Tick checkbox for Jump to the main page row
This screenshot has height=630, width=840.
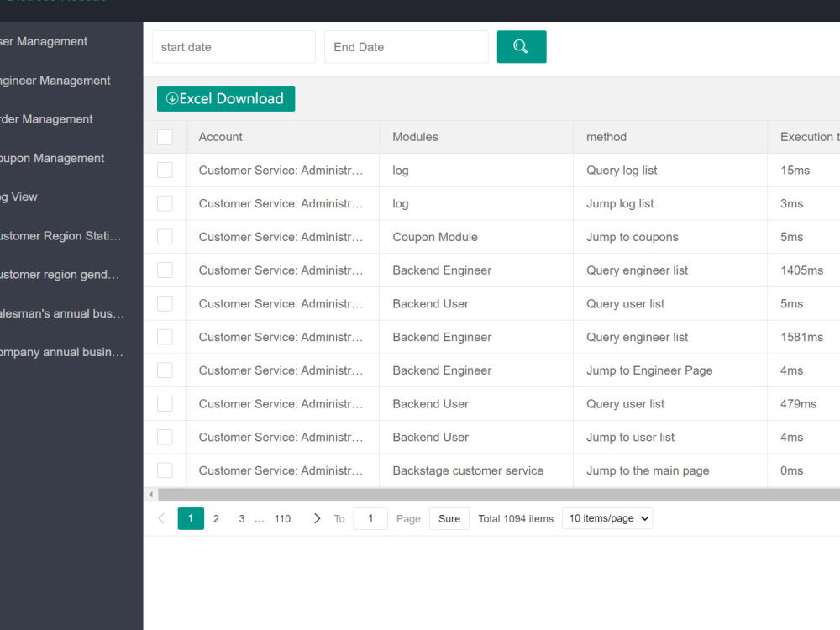pyautogui.click(x=165, y=470)
